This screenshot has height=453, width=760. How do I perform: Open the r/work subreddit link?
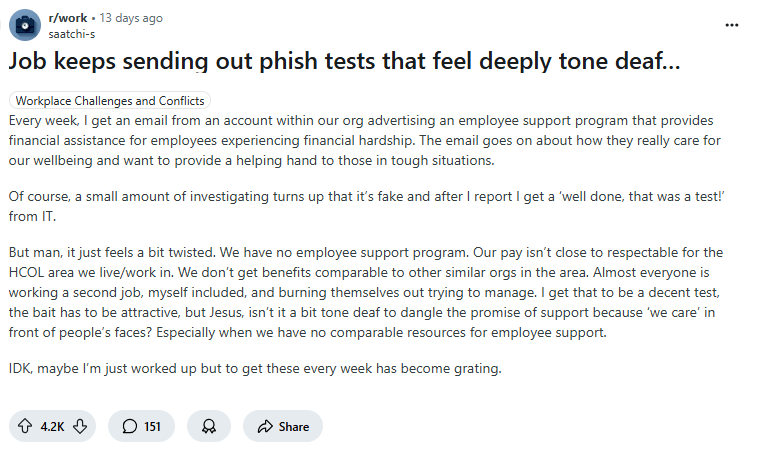pyautogui.click(x=66, y=18)
